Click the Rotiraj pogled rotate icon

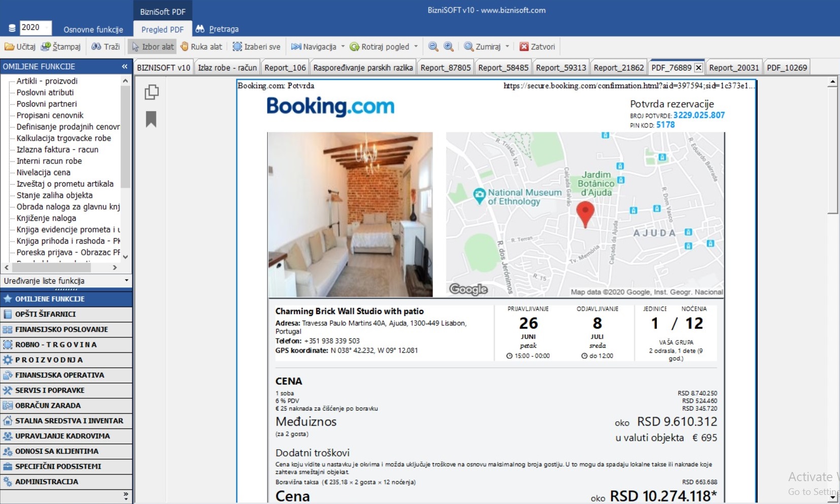[354, 47]
